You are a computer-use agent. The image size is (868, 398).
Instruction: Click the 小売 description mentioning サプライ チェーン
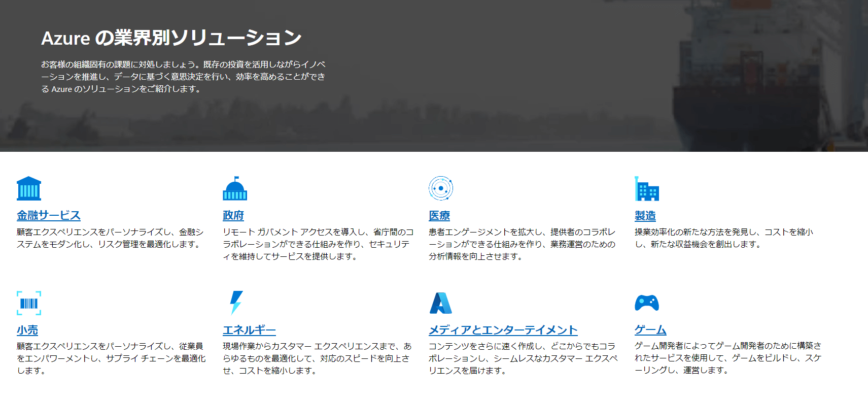click(111, 358)
